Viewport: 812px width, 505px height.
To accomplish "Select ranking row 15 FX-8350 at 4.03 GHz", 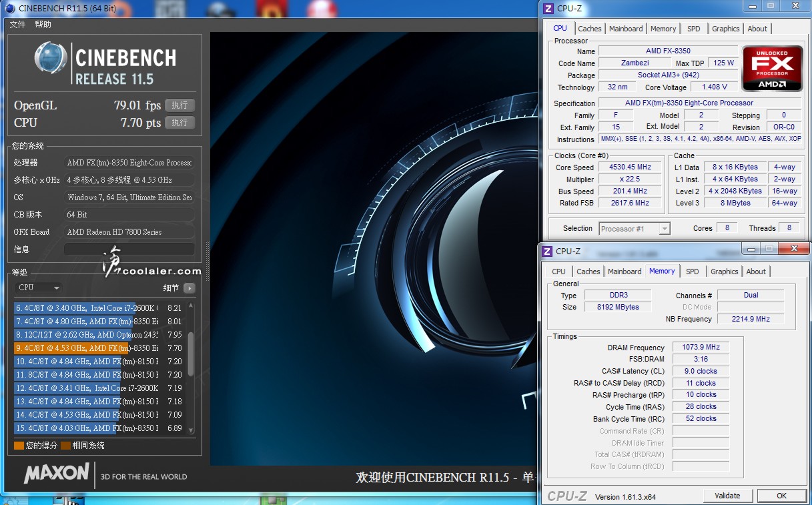I will [x=99, y=428].
